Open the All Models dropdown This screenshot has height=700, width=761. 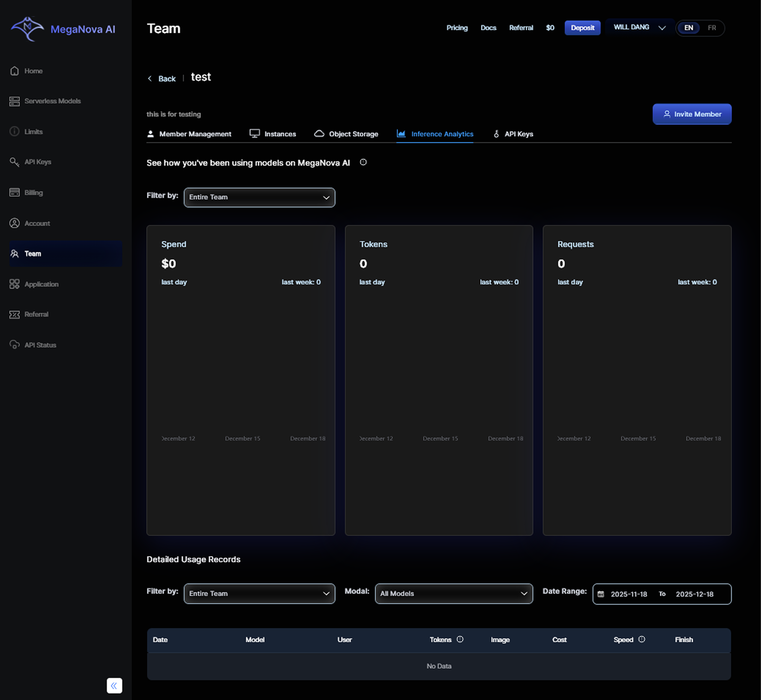point(454,594)
